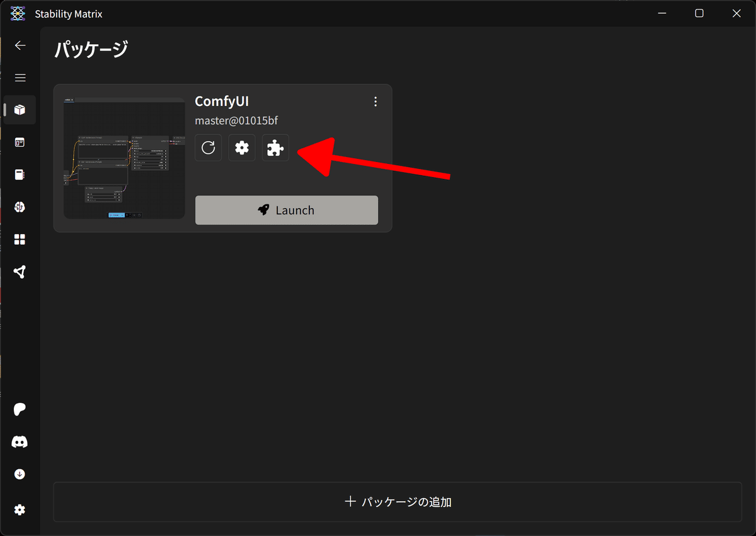Join Discord via the sidebar Discord icon
This screenshot has height=536, width=756.
click(20, 441)
